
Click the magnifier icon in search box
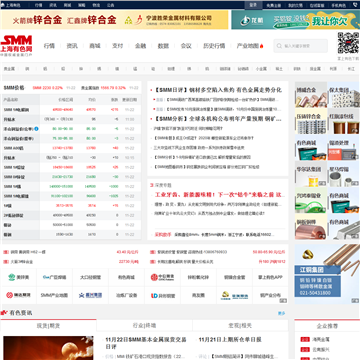[x=279, y=46]
